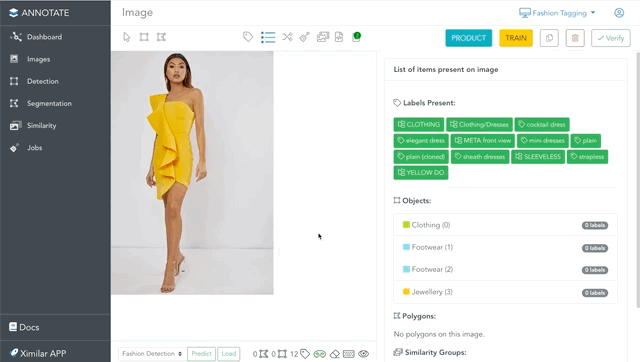Click the Load button
Image resolution: width=640 pixels, height=362 pixels.
tap(229, 354)
